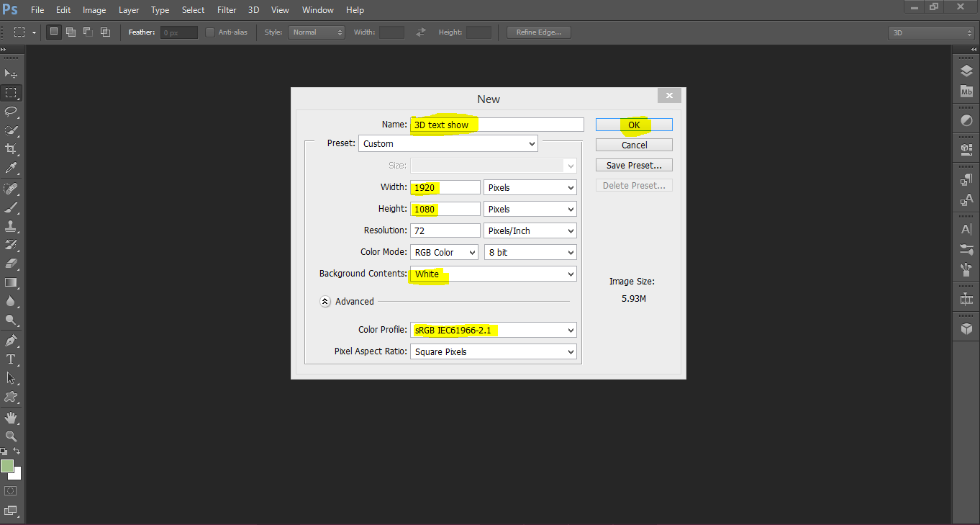Image resolution: width=980 pixels, height=525 pixels.
Task: Open the Layer menu
Action: [129, 10]
